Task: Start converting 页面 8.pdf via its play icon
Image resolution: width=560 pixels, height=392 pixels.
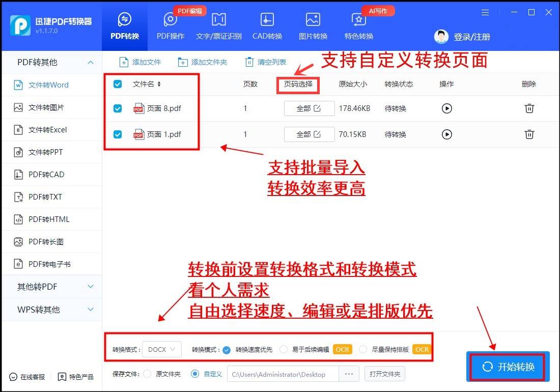Action: [446, 108]
